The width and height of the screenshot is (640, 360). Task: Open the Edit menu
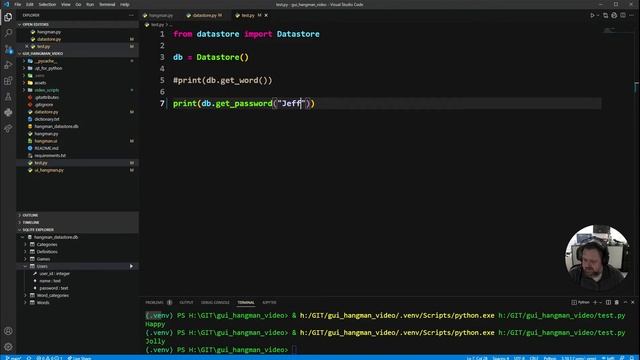coord(30,4)
